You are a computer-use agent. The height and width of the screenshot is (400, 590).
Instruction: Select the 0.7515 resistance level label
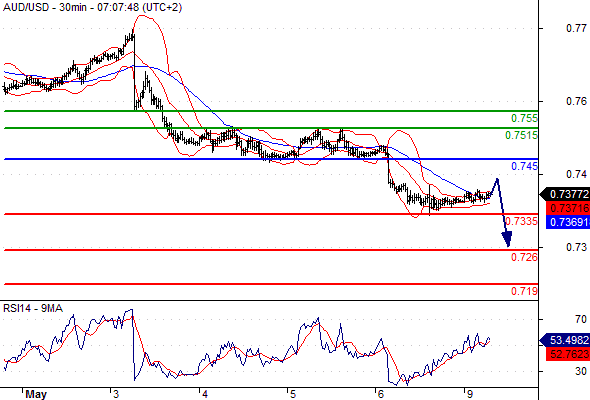522,135
